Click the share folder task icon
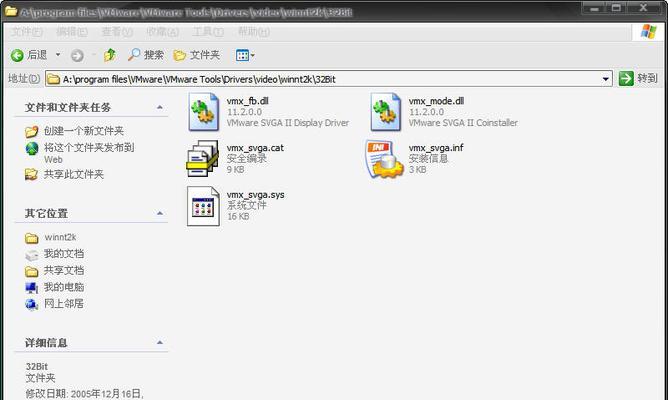The width and height of the screenshot is (668, 400). pyautogui.click(x=32, y=174)
